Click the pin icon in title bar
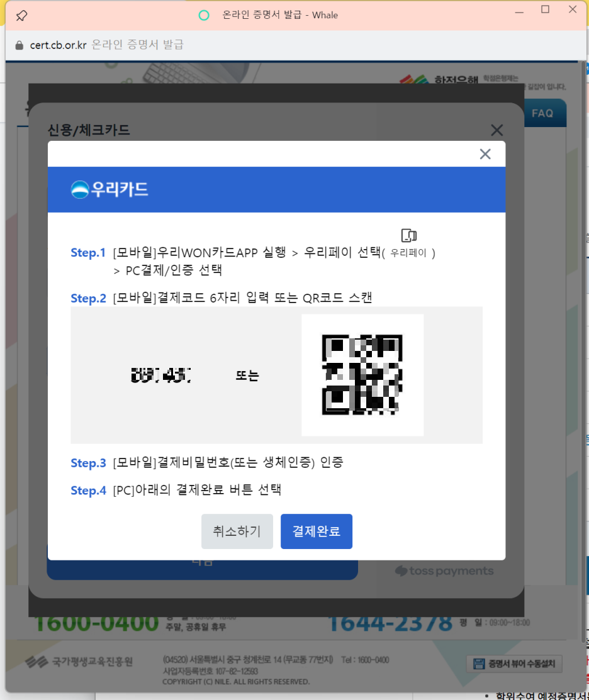 tap(21, 16)
